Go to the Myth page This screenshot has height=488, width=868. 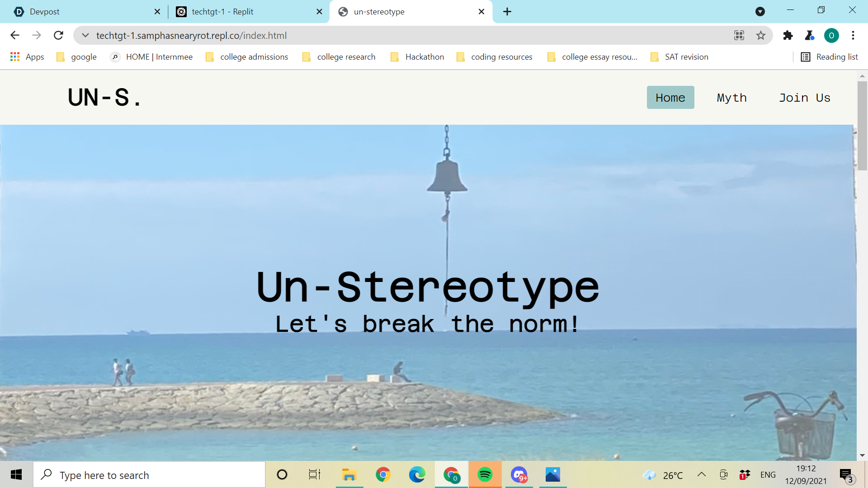point(731,98)
